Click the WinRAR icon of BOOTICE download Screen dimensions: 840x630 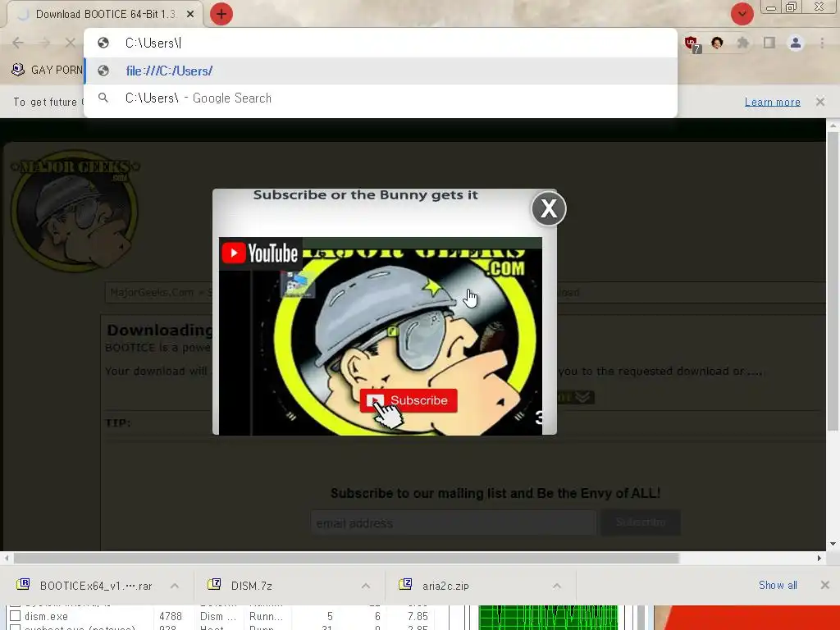click(22, 584)
